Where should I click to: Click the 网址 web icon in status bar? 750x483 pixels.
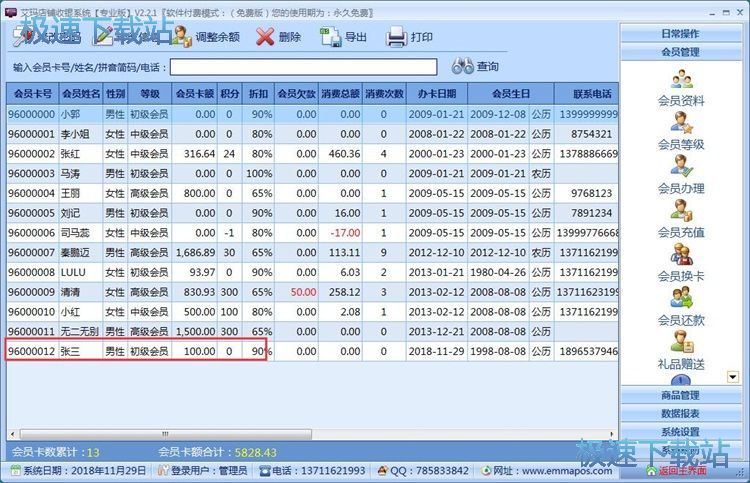pyautogui.click(x=486, y=471)
